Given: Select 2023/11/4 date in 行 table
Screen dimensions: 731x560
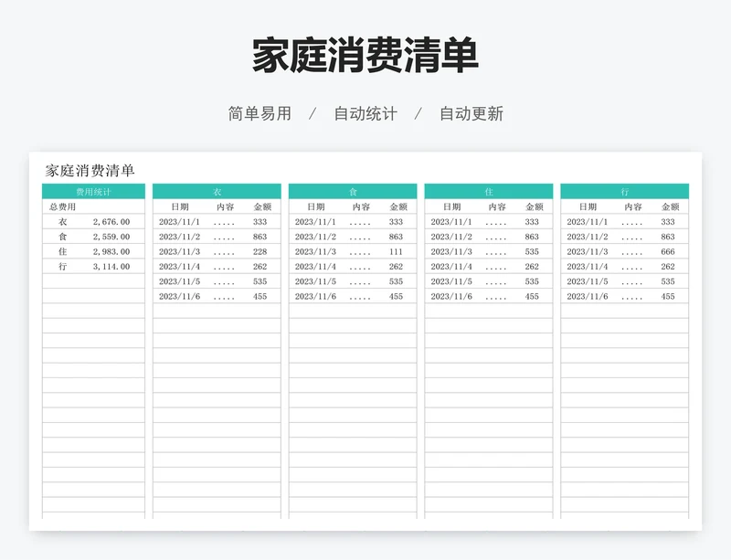Looking at the screenshot, I should 588,267.
